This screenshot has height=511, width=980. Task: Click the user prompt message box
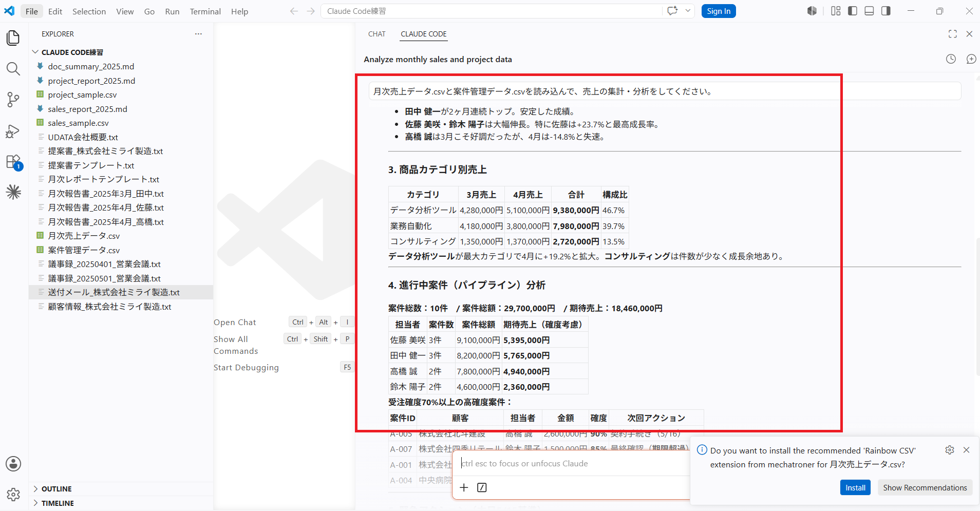(x=665, y=91)
